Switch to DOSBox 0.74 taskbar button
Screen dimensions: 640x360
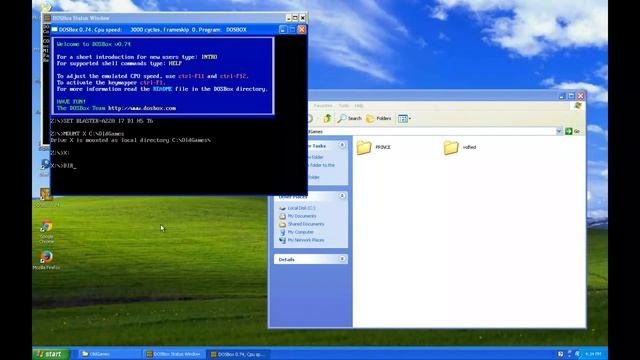[238, 354]
